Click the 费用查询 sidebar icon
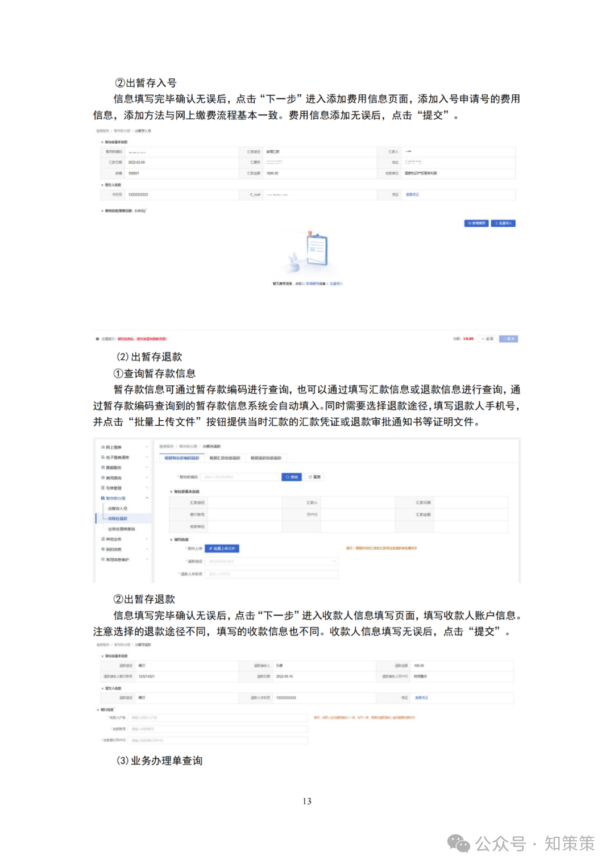Image resolution: width=614 pixels, height=868 pixels. pyautogui.click(x=103, y=478)
